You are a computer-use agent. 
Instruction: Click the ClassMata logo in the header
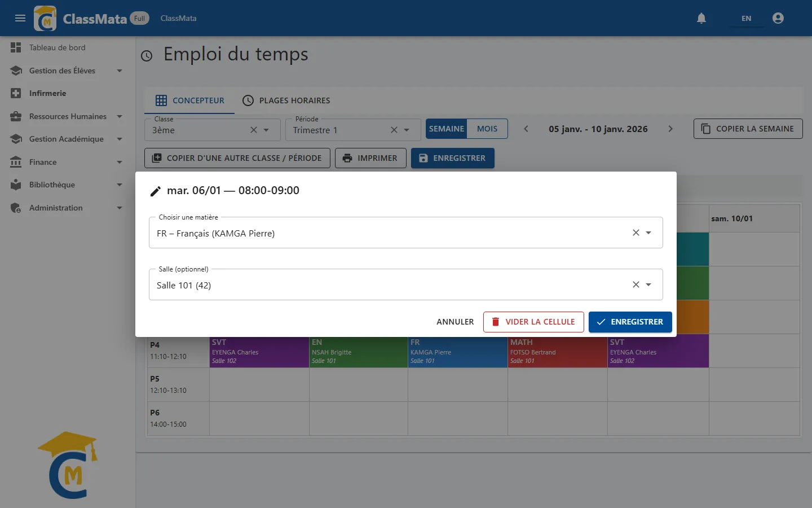(45, 18)
